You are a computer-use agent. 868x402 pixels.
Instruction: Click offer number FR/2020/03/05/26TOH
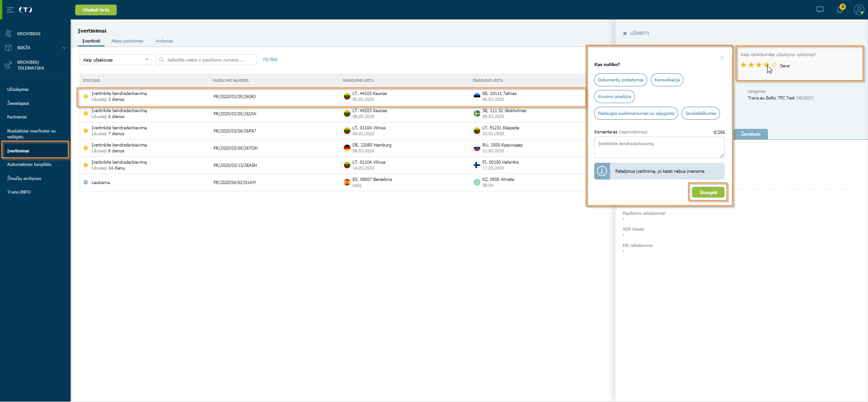coord(235,148)
